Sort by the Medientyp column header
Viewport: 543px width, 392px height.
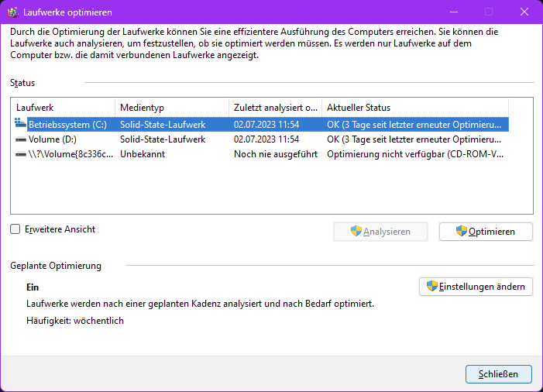[x=172, y=108]
